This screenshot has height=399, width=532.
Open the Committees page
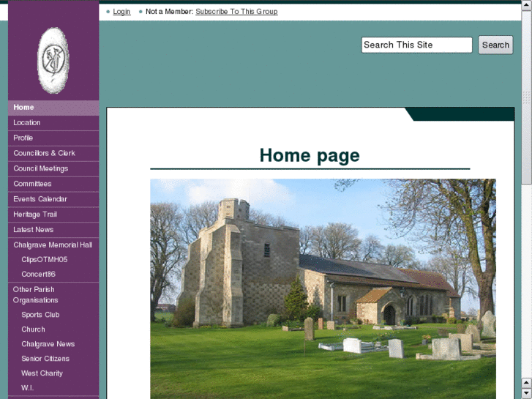[x=53, y=184]
